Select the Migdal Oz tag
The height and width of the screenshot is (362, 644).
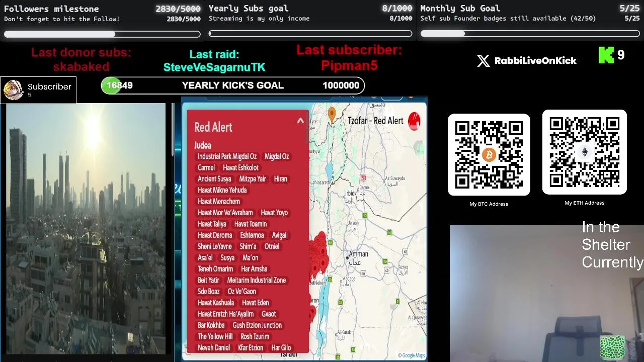click(277, 156)
